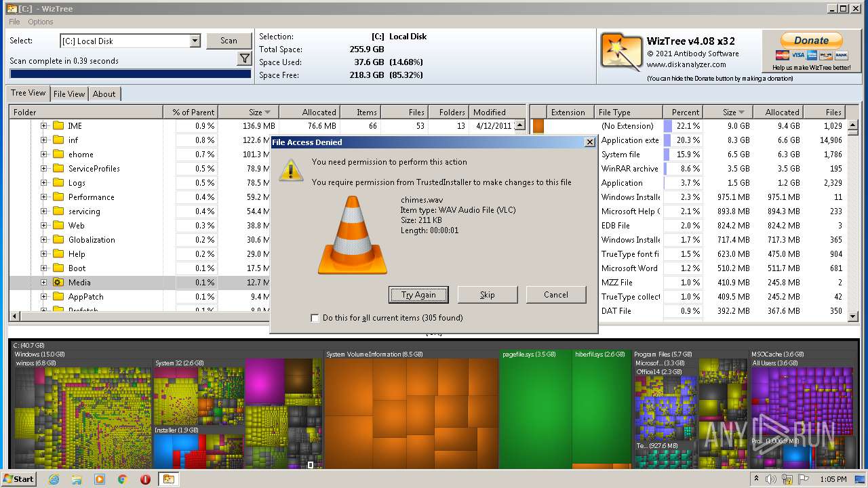Screen dimensions: 868x488
Task: Close the File Access Denied dialog
Action: 589,142
